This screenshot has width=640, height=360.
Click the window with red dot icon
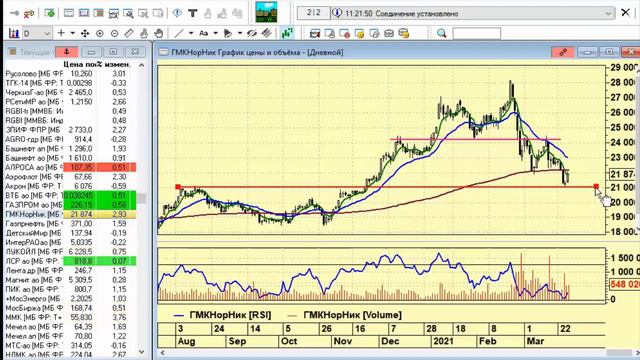pos(344,33)
